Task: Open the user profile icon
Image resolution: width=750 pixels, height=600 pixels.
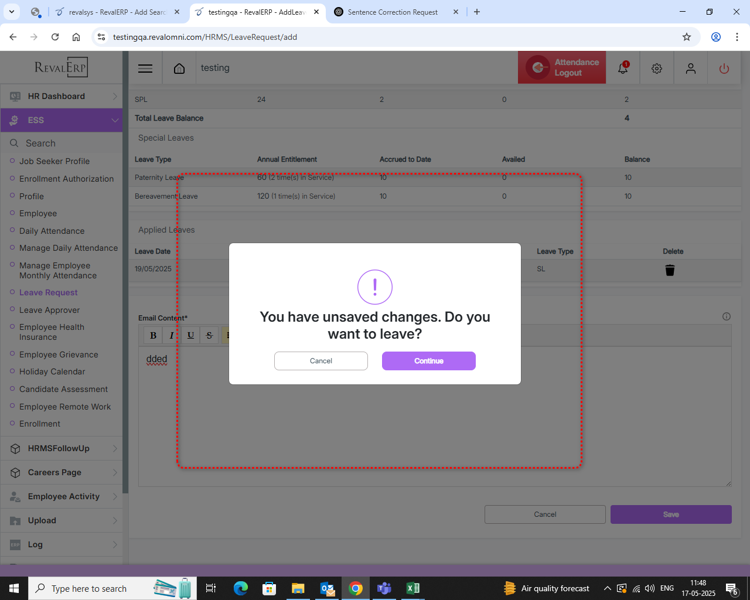Action: 690,68
